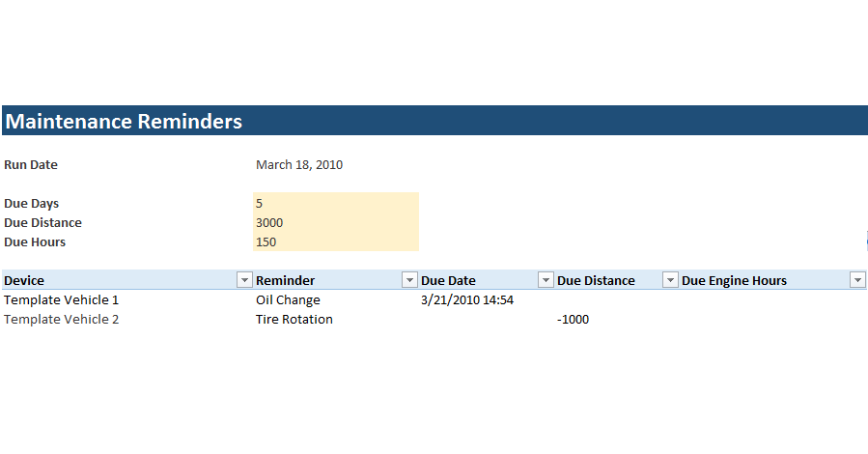Image resolution: width=868 pixels, height=454 pixels.
Task: Select the Template Vehicle 1 cell
Action: pyautogui.click(x=62, y=299)
